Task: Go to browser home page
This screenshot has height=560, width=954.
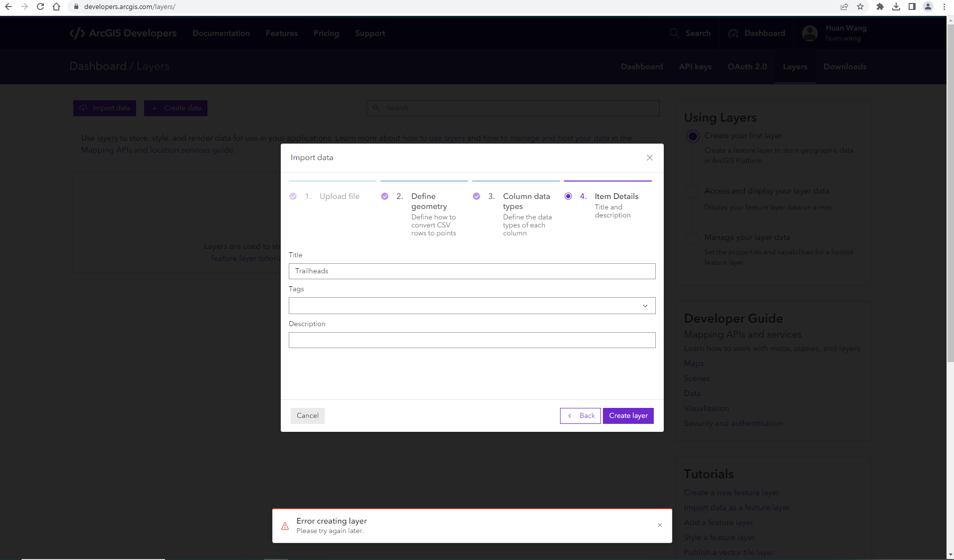Action: [56, 6]
